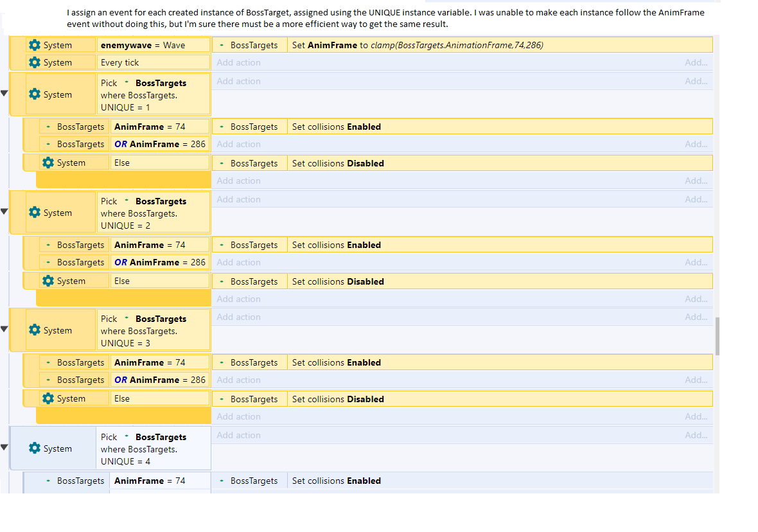Select System gear icon of Pick UNIQUE = 1
This screenshot has height=532, width=758.
34,94
